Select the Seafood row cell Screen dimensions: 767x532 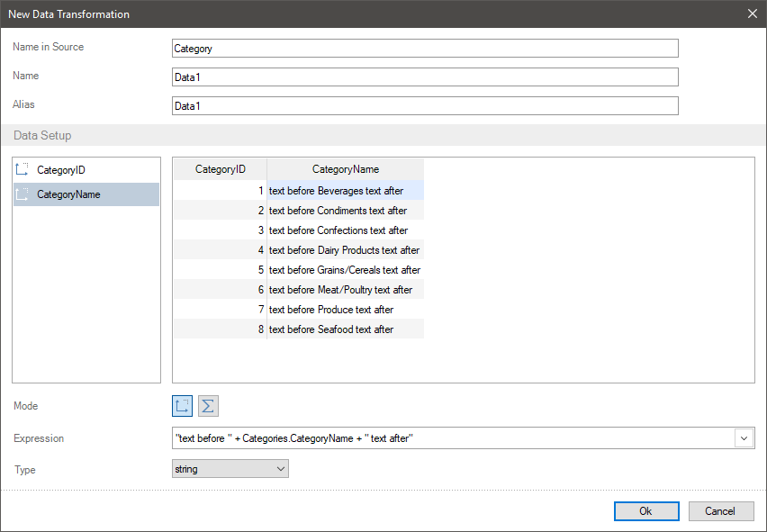click(x=345, y=329)
